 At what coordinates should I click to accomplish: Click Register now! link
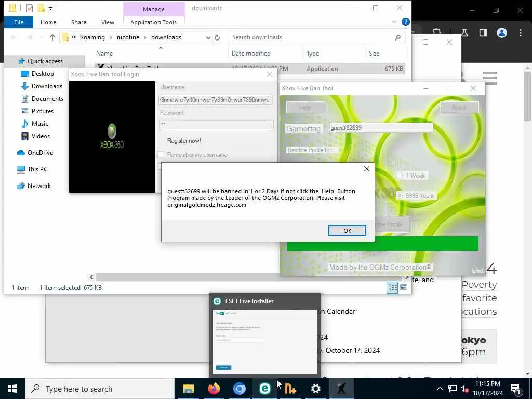pyautogui.click(x=184, y=141)
